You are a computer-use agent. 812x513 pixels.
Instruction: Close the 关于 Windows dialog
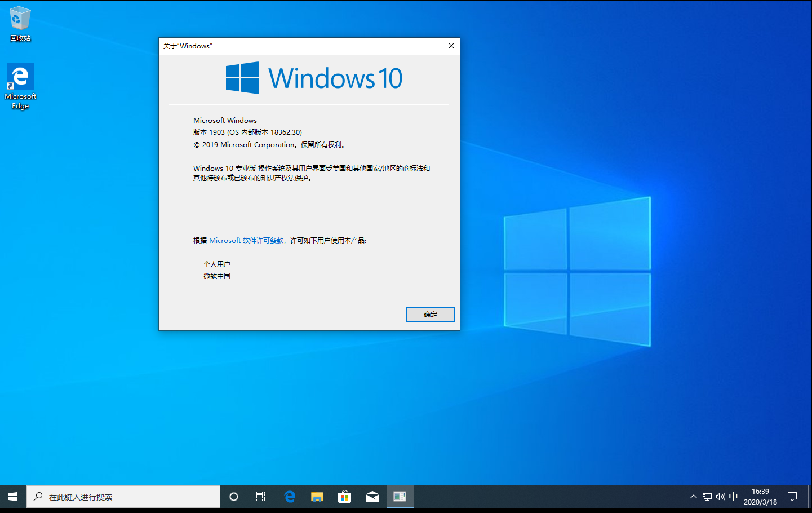coord(451,46)
